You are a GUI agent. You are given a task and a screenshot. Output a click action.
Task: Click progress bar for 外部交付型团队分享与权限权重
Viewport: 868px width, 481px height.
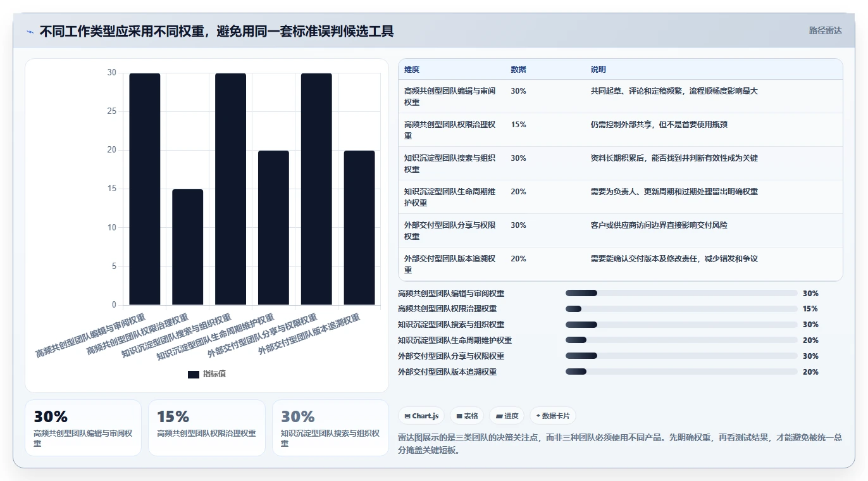coord(681,356)
